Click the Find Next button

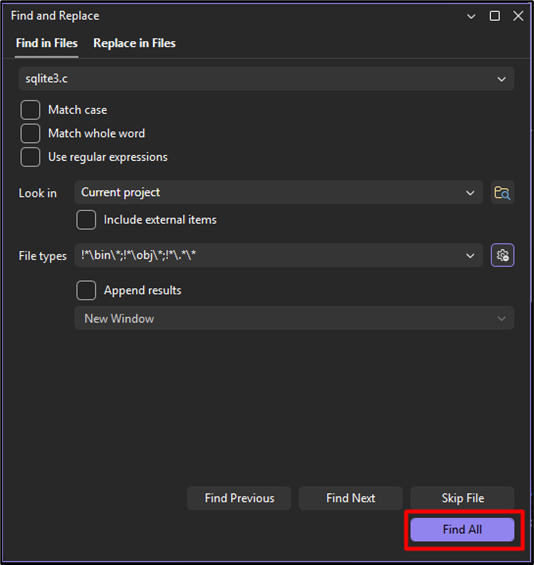351,498
